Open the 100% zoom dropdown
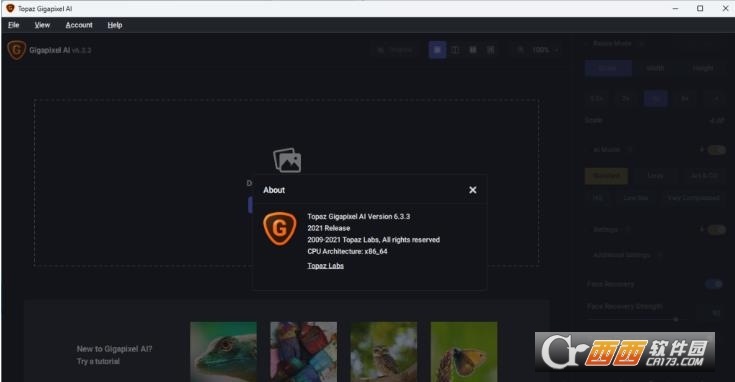The width and height of the screenshot is (735, 382). (x=545, y=50)
